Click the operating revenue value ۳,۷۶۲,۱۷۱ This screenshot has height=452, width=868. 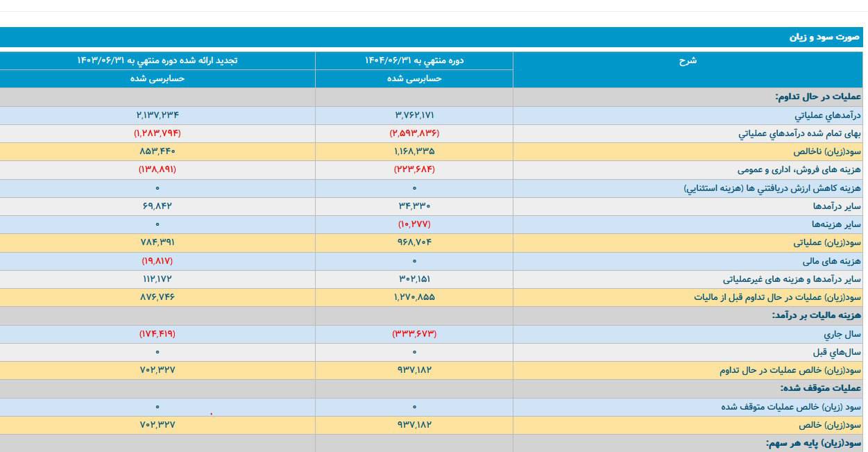coord(414,115)
